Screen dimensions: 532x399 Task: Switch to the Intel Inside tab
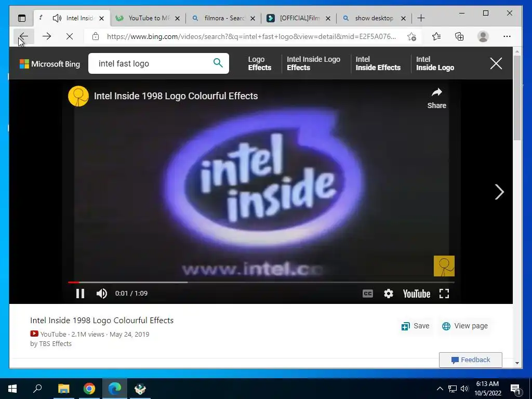[x=72, y=18]
